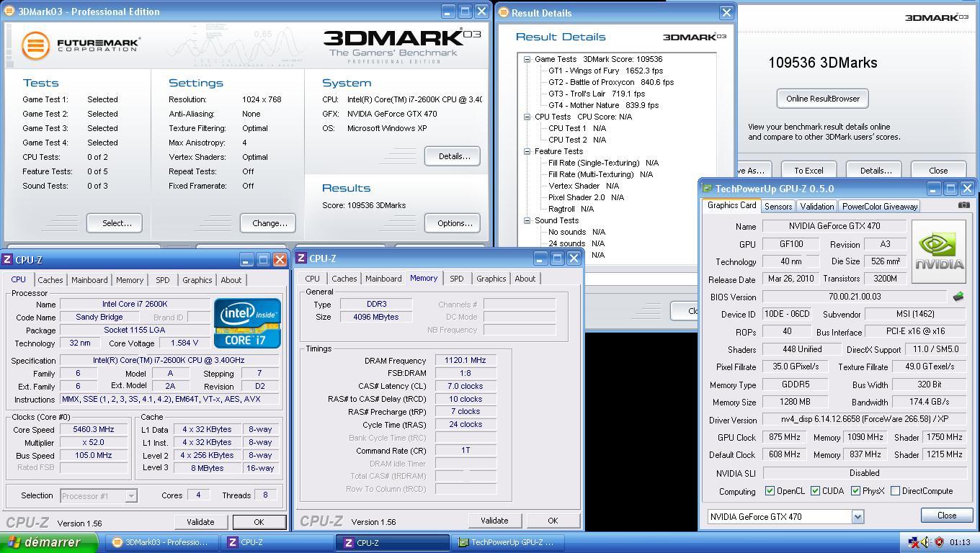
Task: Click Details... under System in 3DMark03
Action: pos(454,156)
